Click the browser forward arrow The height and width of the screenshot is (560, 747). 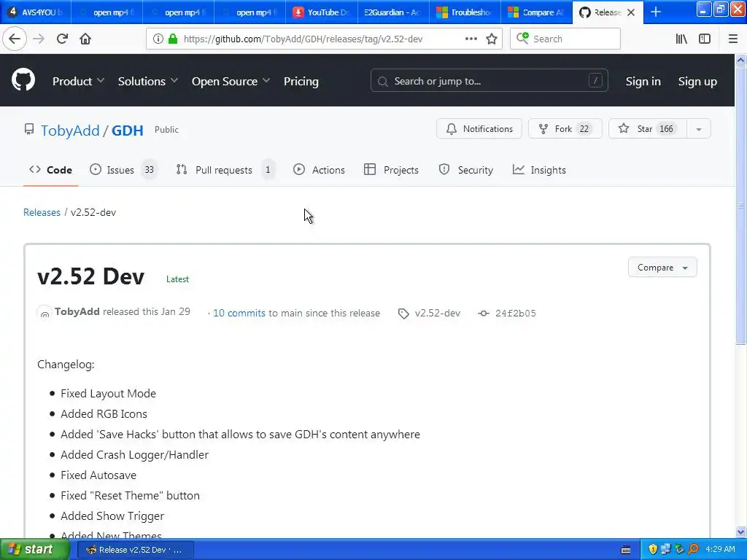[39, 39]
